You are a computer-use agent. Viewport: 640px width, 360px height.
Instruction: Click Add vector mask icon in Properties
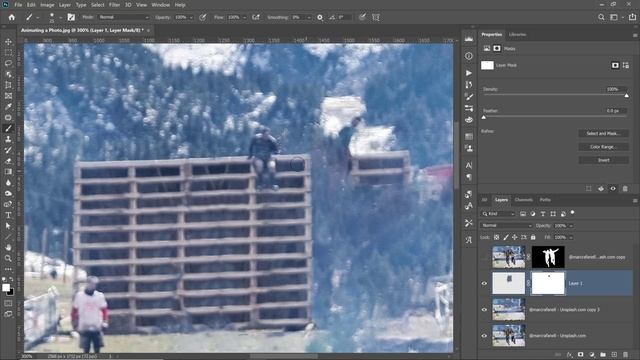[626, 65]
